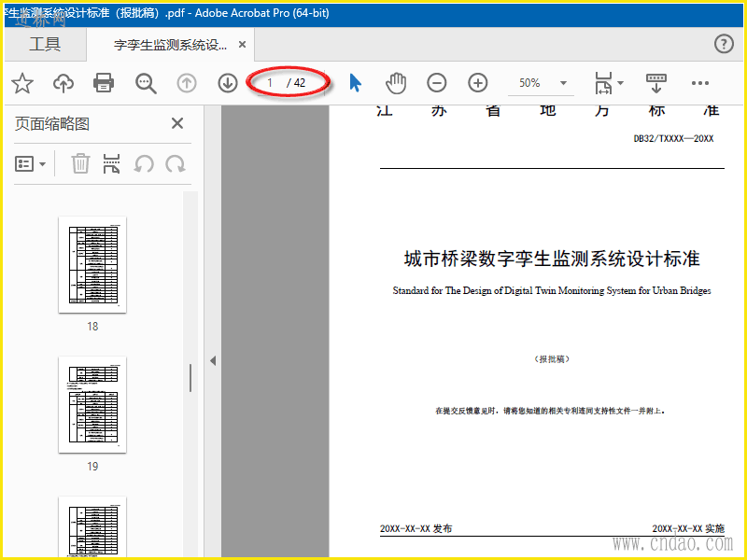Click the title 城市桥梁数字孪生监测系统设计标准
Image resolution: width=747 pixels, height=560 pixels.
(552, 259)
